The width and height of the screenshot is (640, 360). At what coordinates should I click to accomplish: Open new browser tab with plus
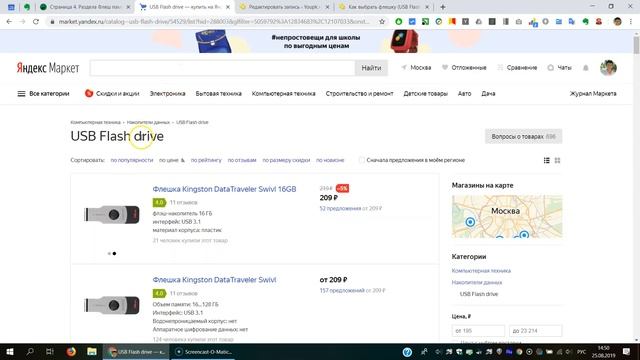pyautogui.click(x=443, y=7)
